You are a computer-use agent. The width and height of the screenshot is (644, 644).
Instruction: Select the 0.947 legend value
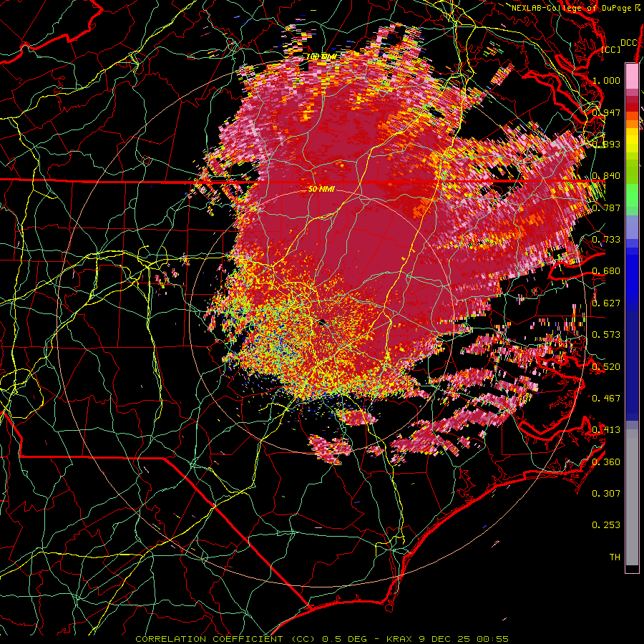tap(606, 112)
